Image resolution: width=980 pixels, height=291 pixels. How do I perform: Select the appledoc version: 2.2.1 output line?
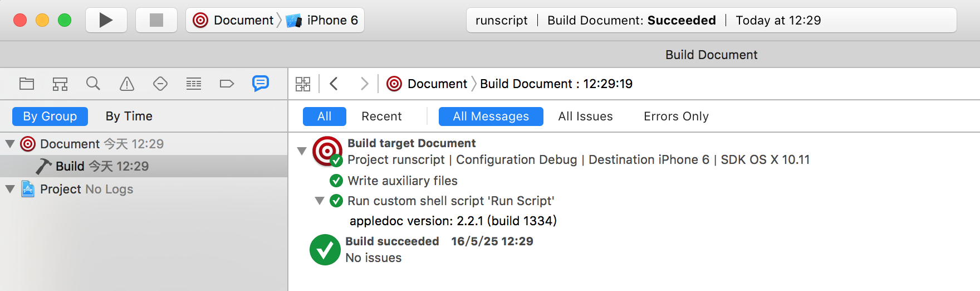point(453,221)
